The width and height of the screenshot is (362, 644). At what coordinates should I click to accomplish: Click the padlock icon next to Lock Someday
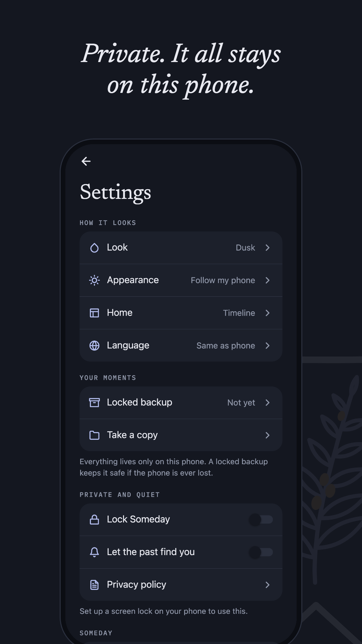point(95,520)
